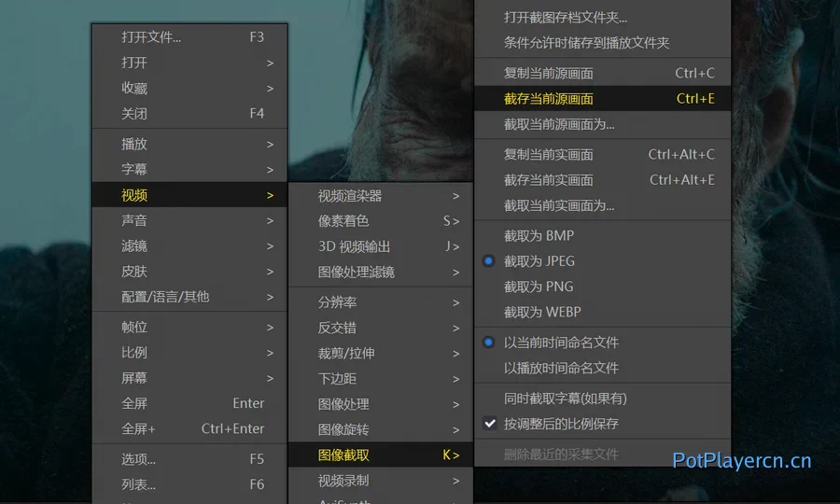Click the highlighted 视频 menu item
The image size is (840, 504).
click(x=189, y=195)
